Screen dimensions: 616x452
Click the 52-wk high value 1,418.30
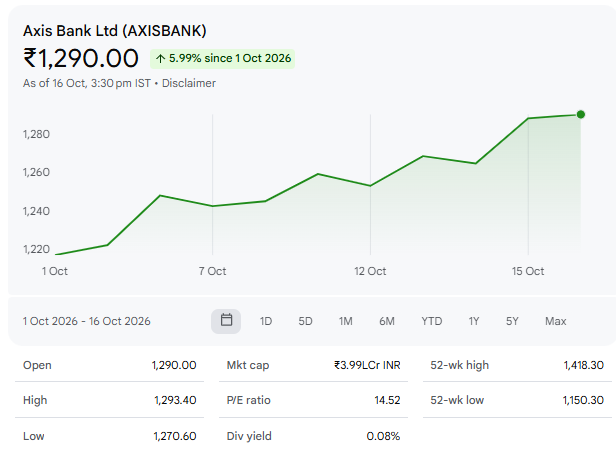[584, 365]
